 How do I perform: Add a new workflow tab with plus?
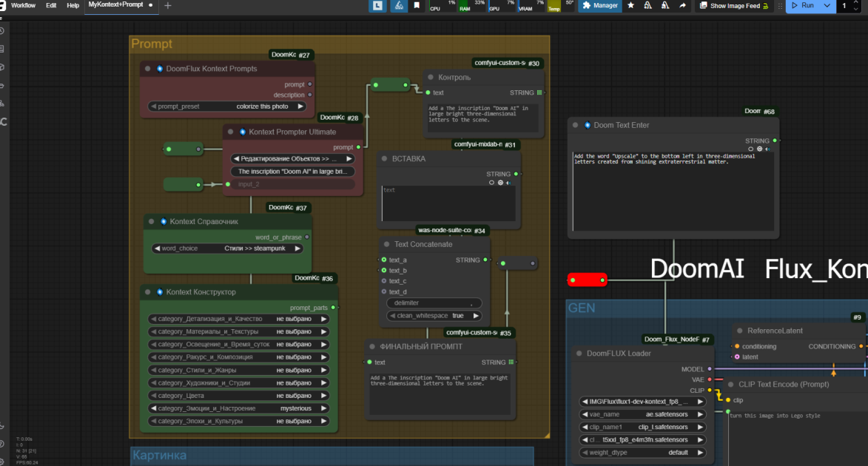168,5
